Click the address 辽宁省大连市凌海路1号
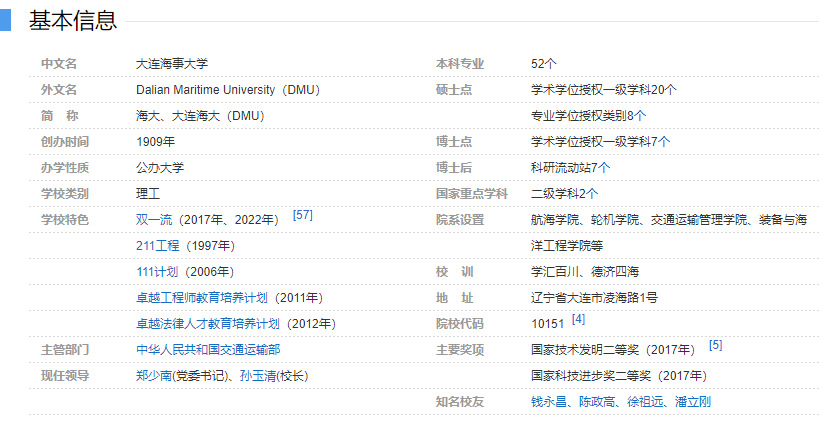The height and width of the screenshot is (426, 832). (x=594, y=297)
